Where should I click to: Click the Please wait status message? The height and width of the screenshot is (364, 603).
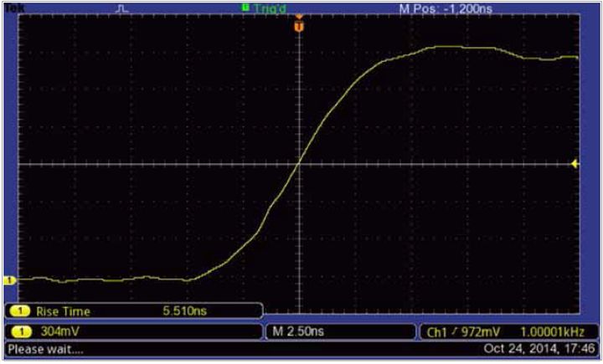(x=45, y=350)
